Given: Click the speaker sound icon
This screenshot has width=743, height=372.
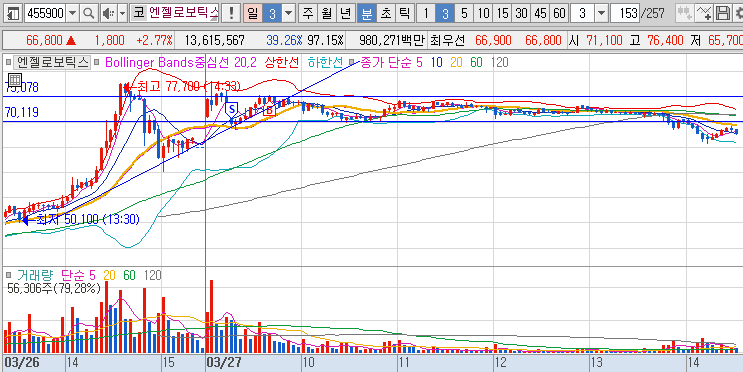Looking at the screenshot, I should [108, 13].
